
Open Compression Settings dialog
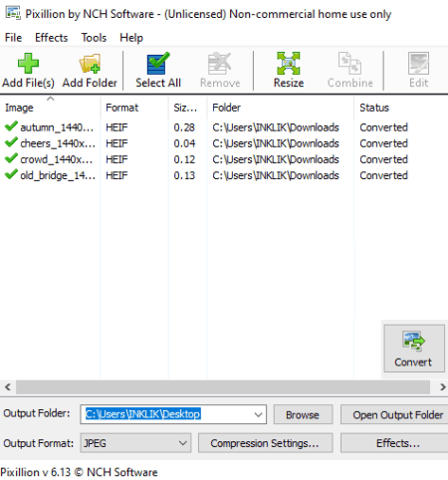point(265,443)
